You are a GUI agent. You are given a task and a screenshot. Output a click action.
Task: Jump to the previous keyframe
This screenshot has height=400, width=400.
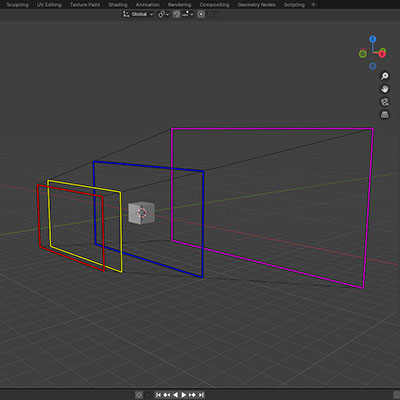click(x=167, y=395)
